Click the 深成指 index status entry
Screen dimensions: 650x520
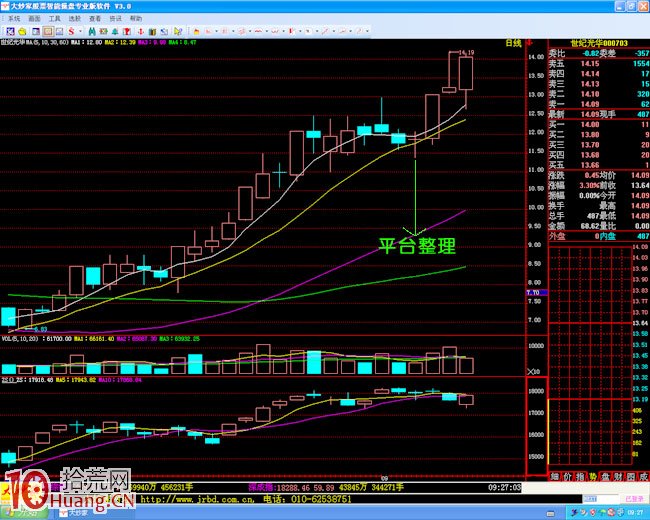point(326,487)
